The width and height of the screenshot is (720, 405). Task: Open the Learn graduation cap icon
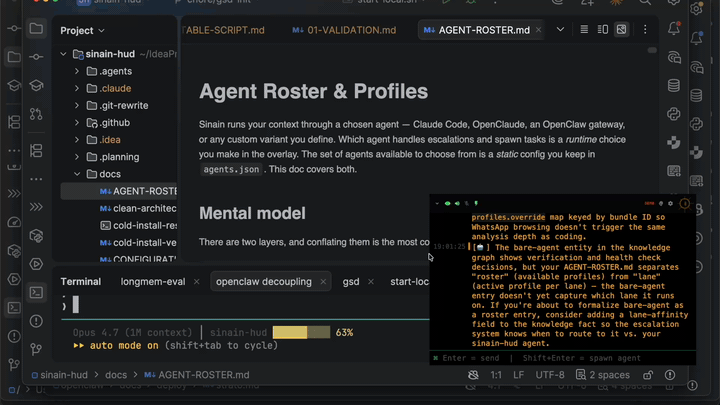(36, 85)
